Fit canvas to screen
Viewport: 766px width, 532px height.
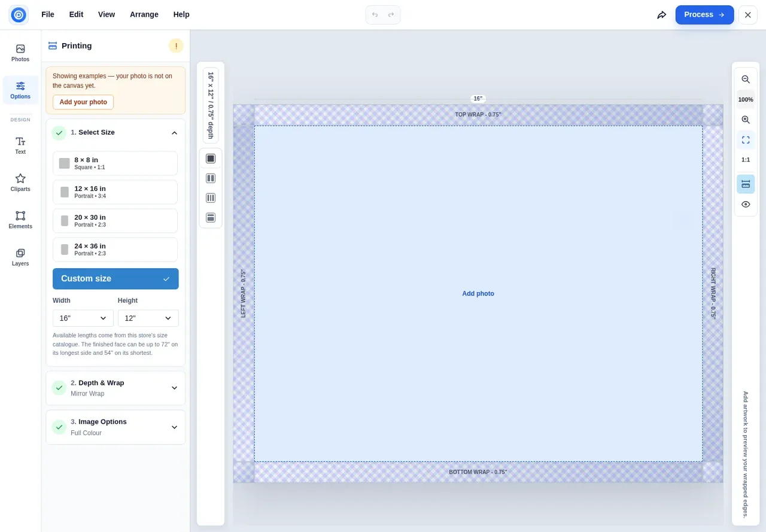coord(746,140)
